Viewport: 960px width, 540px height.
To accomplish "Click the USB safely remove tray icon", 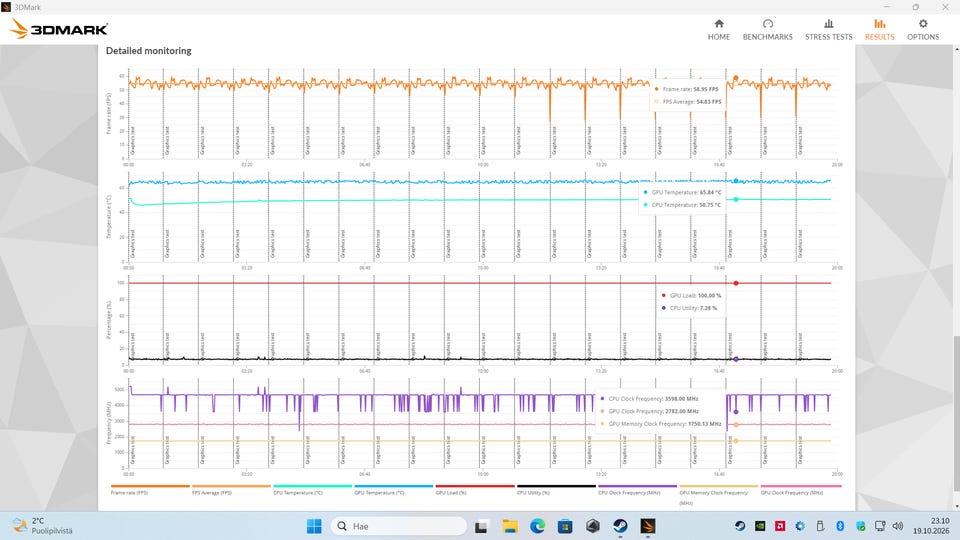I will coord(820,526).
